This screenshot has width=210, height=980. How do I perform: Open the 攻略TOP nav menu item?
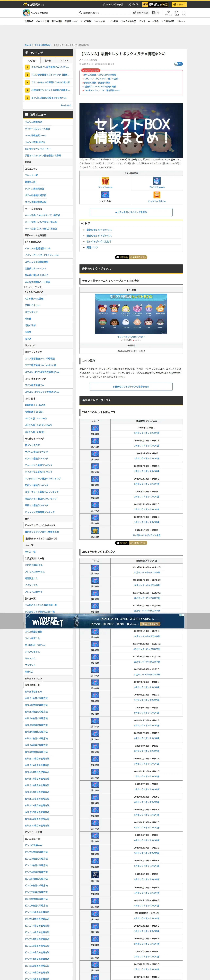pyautogui.click(x=29, y=21)
